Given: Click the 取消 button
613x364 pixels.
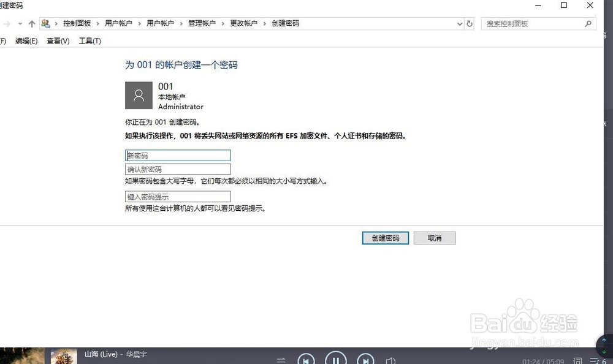Looking at the screenshot, I should point(435,238).
